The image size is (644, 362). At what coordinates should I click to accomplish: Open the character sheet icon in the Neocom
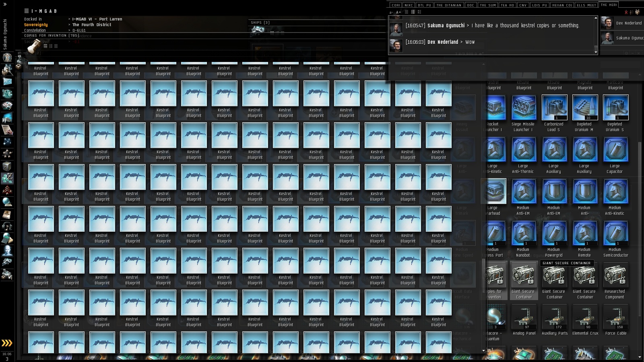pos(7,58)
